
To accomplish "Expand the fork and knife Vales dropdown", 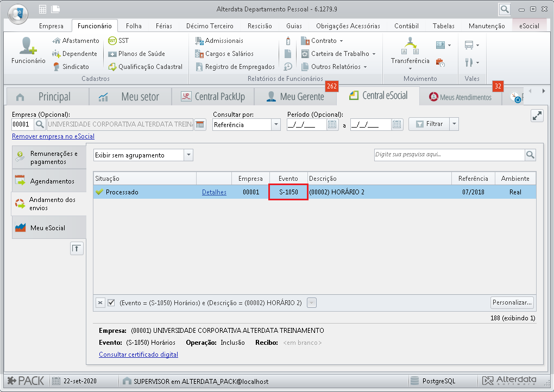I will coord(477,62).
